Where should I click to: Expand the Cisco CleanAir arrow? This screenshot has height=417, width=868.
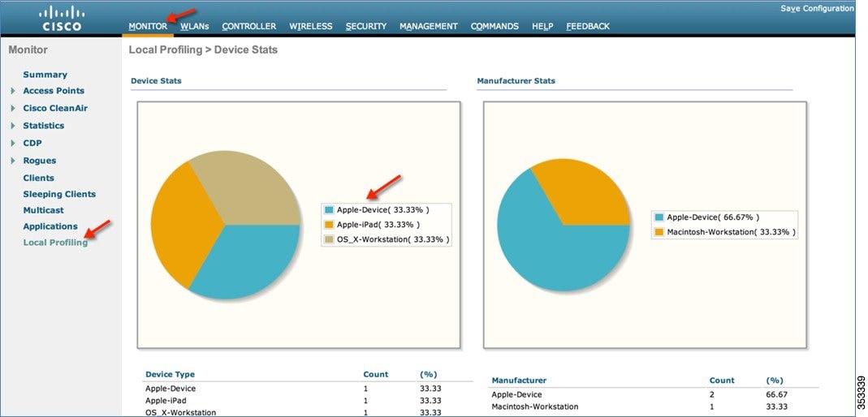13,109
